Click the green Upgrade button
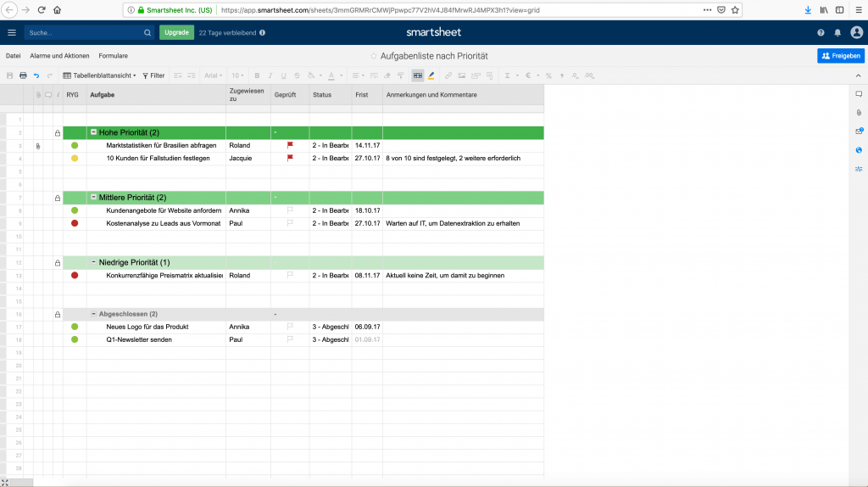This screenshot has width=868, height=487. (176, 32)
